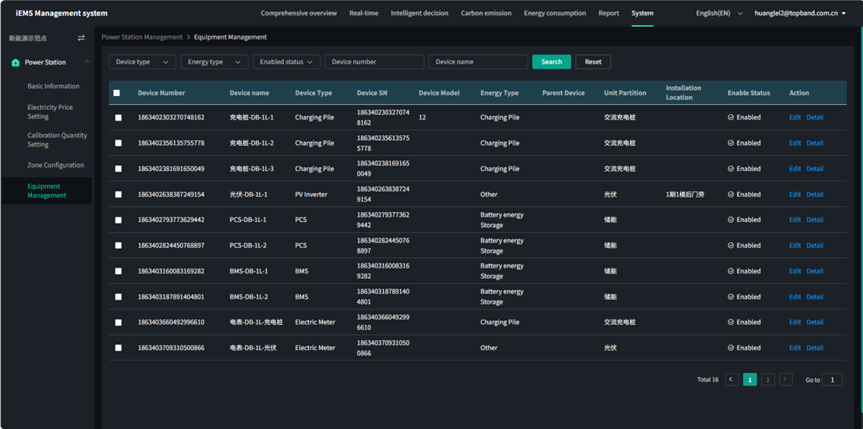Expand the Enabled status filter dropdown
Screen dimensions: 863x429
coord(286,62)
